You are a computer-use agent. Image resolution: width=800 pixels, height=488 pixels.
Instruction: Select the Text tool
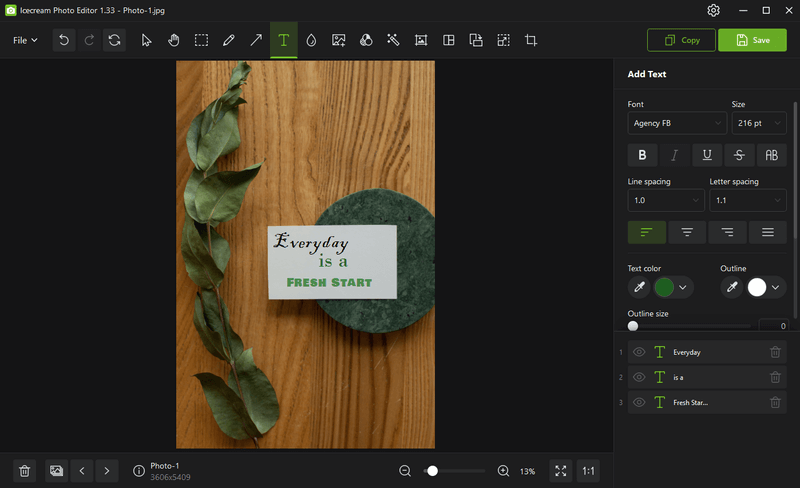click(x=284, y=40)
